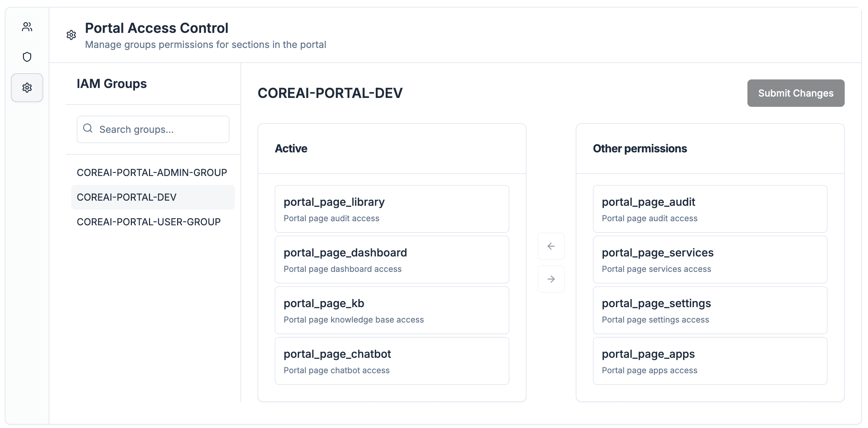Open the shield security sidebar icon
This screenshot has width=868, height=428.
[27, 57]
